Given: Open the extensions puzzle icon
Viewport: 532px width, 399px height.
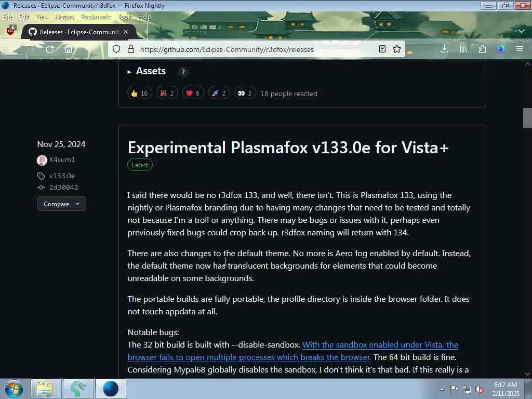Looking at the screenshot, I should (482, 49).
